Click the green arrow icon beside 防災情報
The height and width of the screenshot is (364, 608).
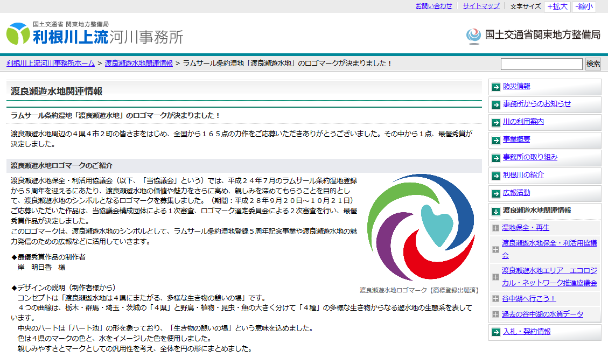coord(496,87)
